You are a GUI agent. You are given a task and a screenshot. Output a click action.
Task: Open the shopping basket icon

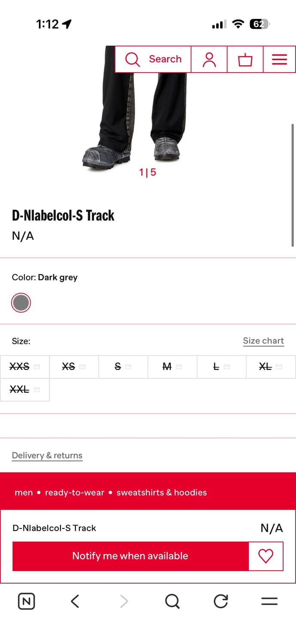click(x=245, y=59)
